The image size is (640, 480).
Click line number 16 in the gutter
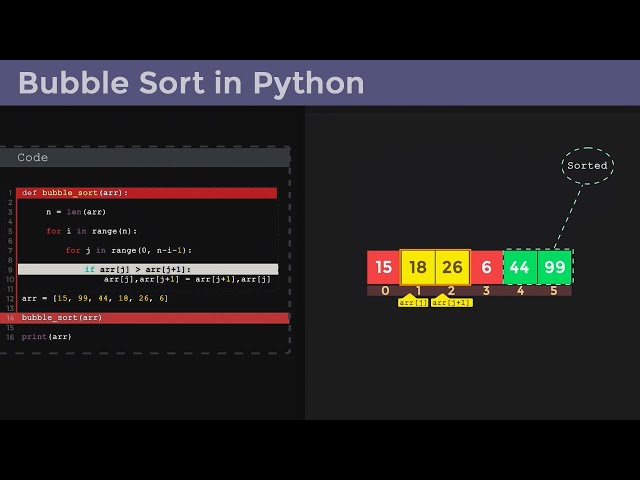coord(10,337)
